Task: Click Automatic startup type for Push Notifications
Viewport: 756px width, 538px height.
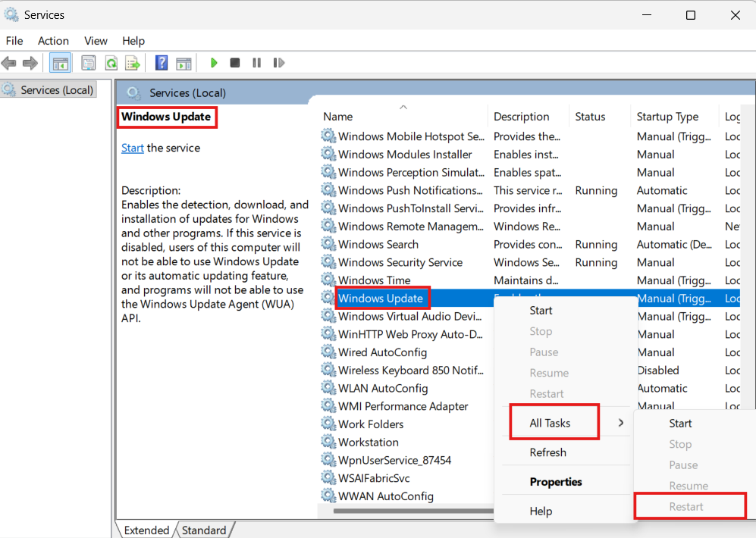Action: click(x=661, y=190)
